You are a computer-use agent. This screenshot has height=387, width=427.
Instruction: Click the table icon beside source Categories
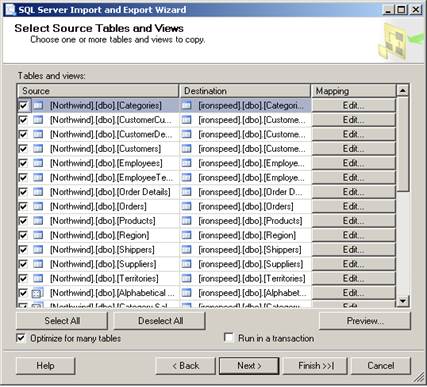(x=38, y=106)
